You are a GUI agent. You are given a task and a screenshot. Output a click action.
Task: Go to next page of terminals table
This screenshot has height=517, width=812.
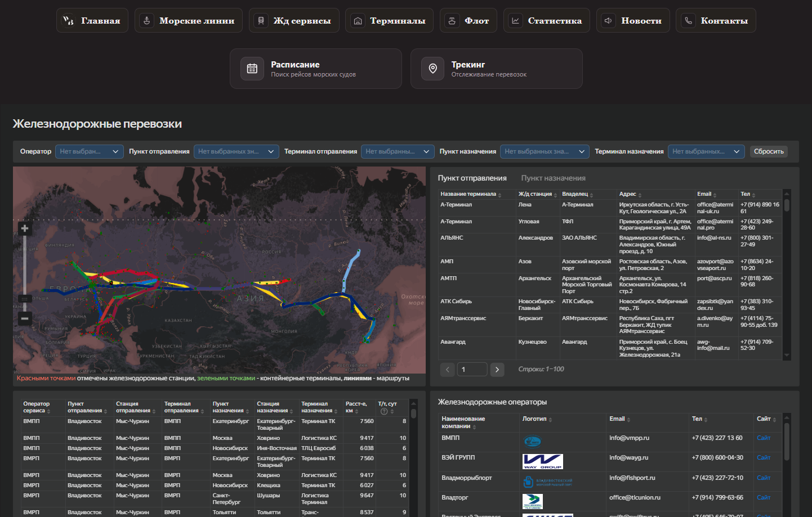tap(497, 370)
